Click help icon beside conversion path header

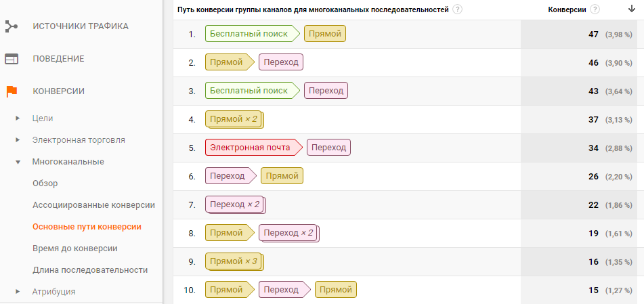[x=458, y=9]
